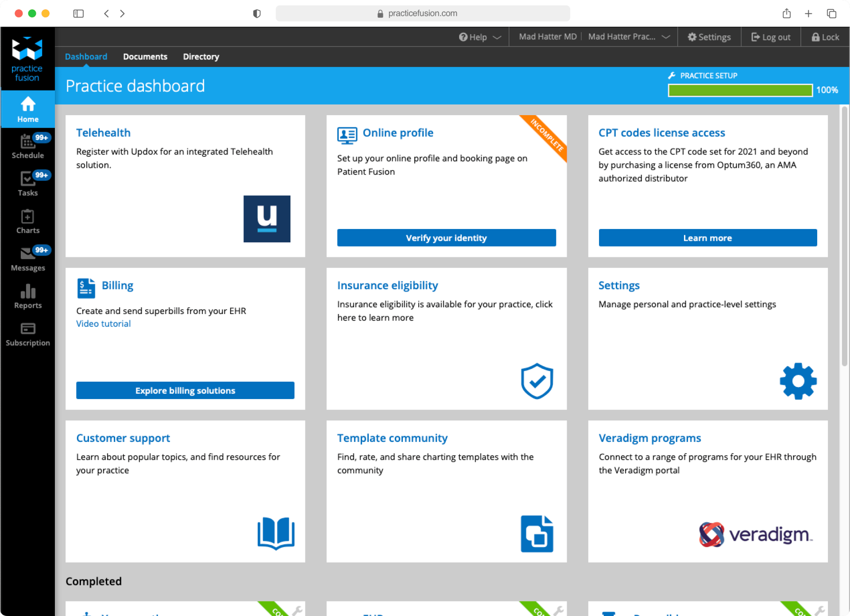Click the Online profile card icon
The width and height of the screenshot is (850, 616).
[x=347, y=135]
